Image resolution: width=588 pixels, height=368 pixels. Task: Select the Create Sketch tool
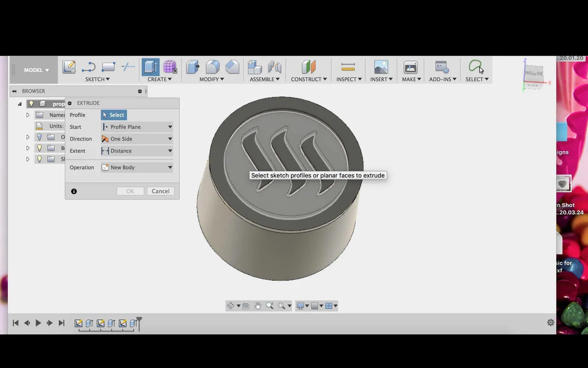(69, 67)
